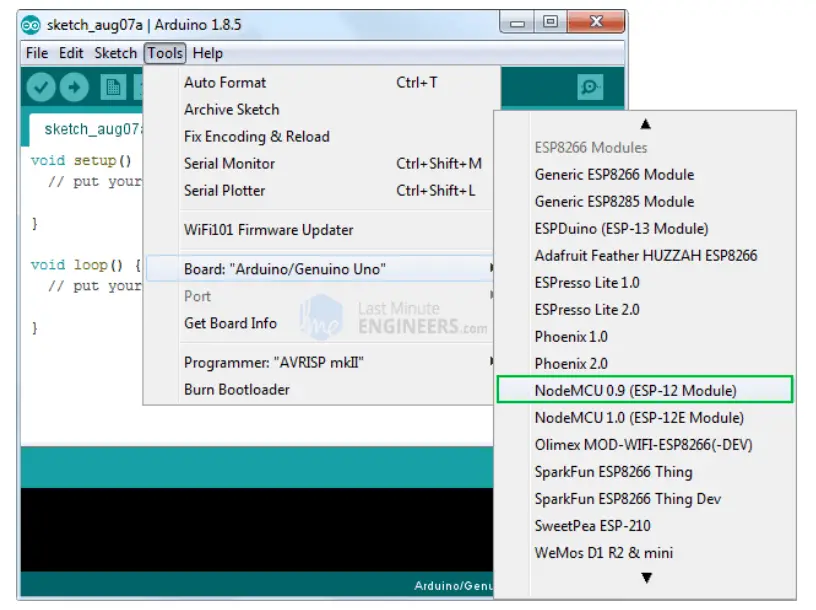This screenshot has height=610, width=816.
Task: Open Serial Monitor from Tools menu
Action: pos(320,163)
